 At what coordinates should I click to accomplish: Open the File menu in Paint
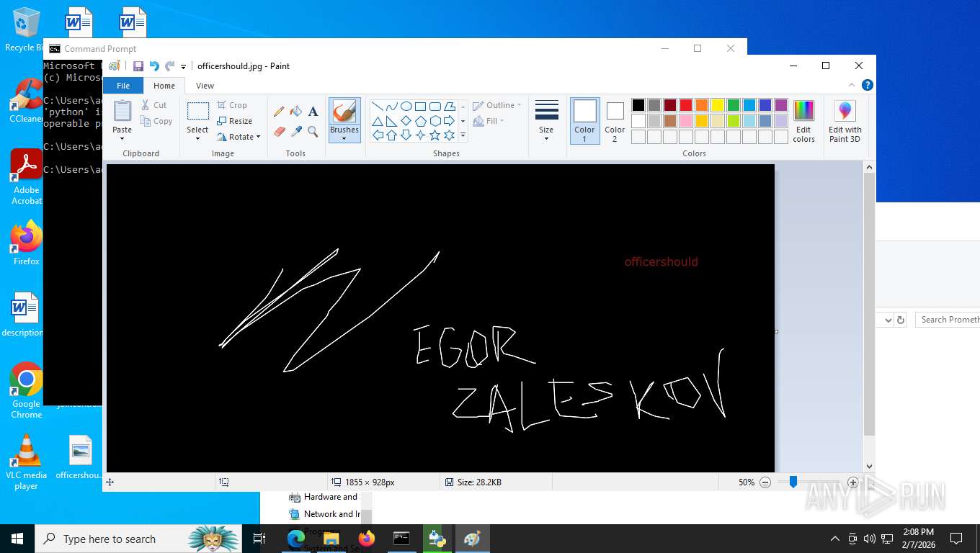[x=123, y=86]
